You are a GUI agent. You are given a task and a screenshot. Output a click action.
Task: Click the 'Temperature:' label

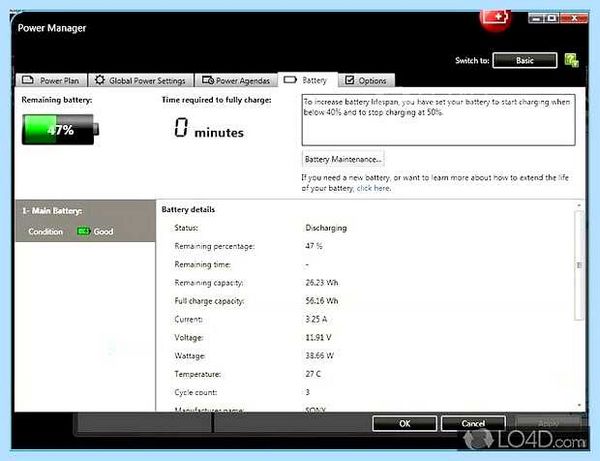197,374
